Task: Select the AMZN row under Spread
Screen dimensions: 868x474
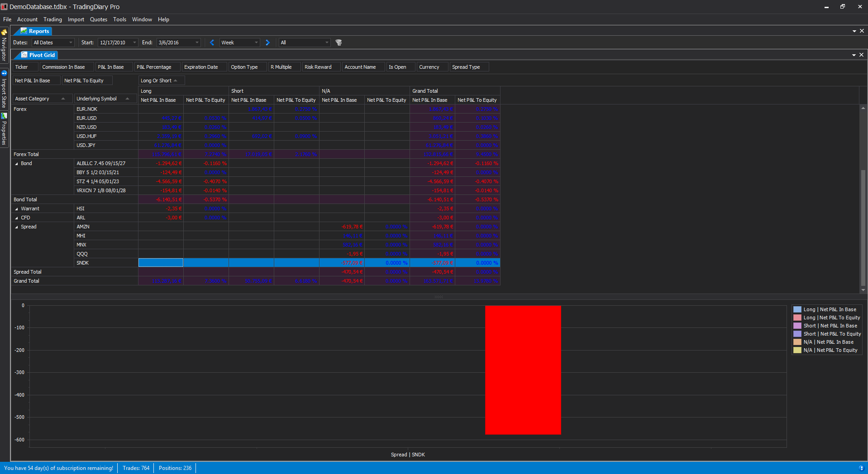Action: (x=105, y=227)
